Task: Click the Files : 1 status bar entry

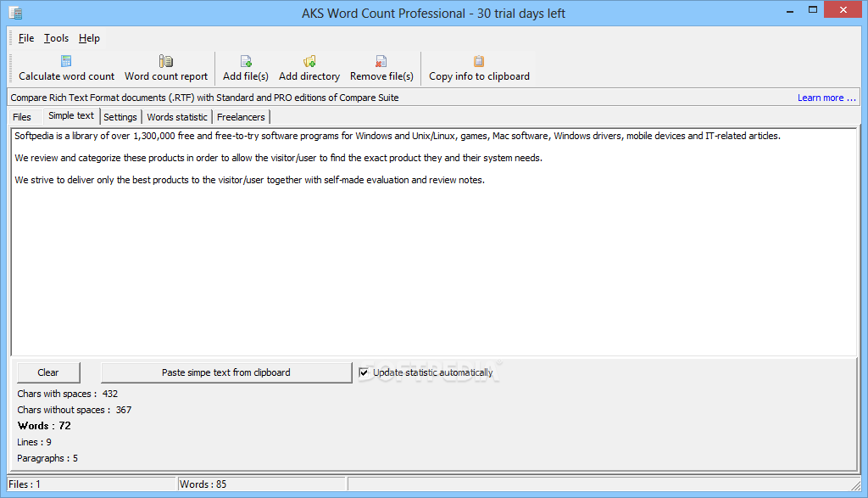Action: (92, 484)
